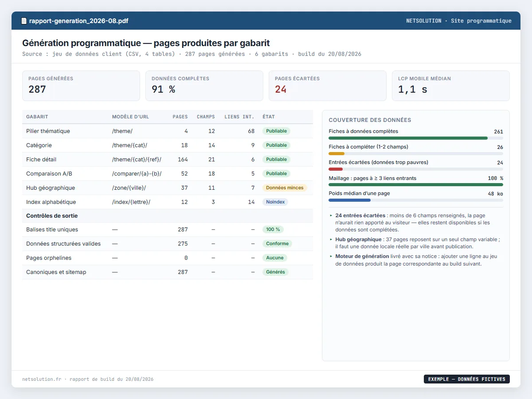The height and width of the screenshot is (399, 532).
Task: Click the MODÈLE D'URL column header
Action: click(x=130, y=117)
